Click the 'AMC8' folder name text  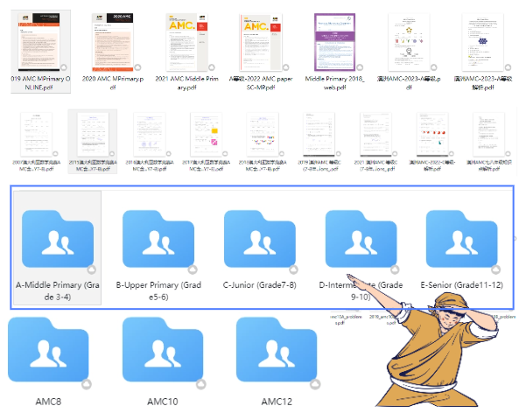(48, 402)
